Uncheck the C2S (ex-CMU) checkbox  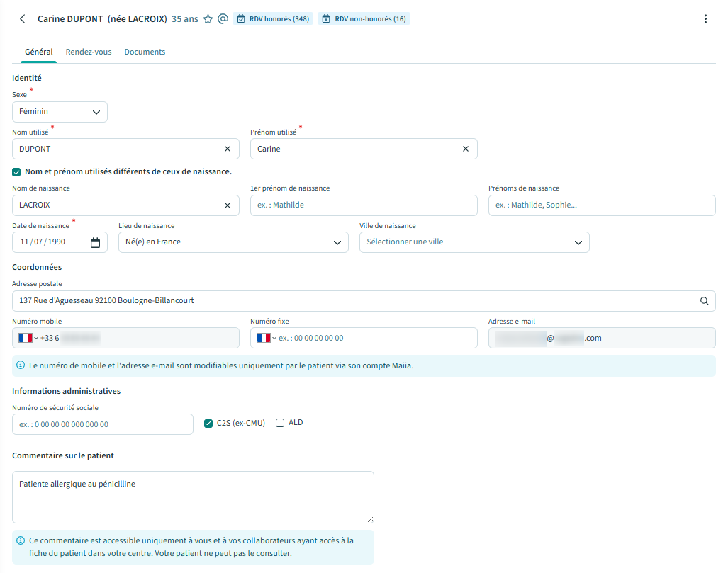[208, 424]
